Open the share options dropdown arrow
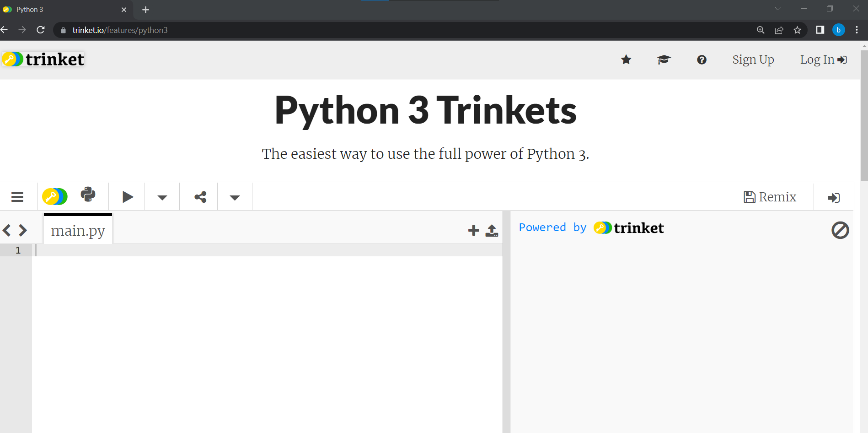Image resolution: width=868 pixels, height=433 pixels. 234,197
